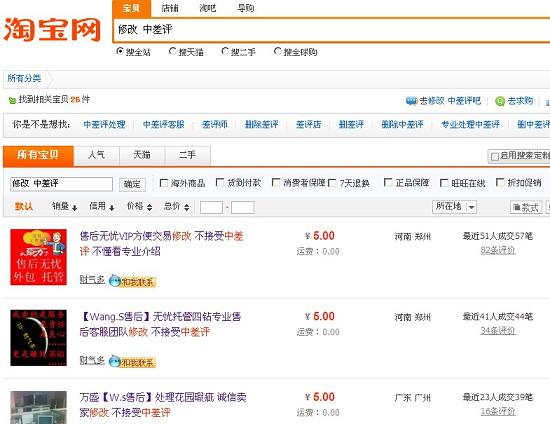Select the 搜全球购 radio button
Viewport: 550px width, 424px height.
click(277, 51)
